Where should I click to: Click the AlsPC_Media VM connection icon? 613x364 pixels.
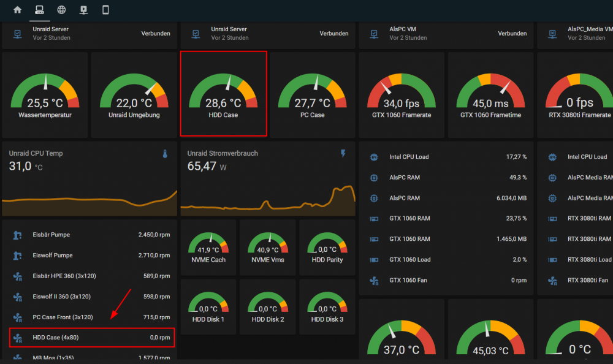552,34
